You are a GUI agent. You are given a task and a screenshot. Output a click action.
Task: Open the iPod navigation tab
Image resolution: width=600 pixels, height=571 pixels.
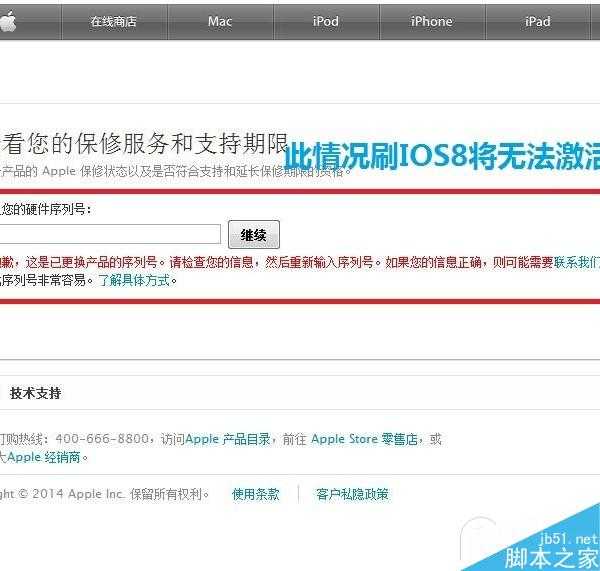(326, 21)
